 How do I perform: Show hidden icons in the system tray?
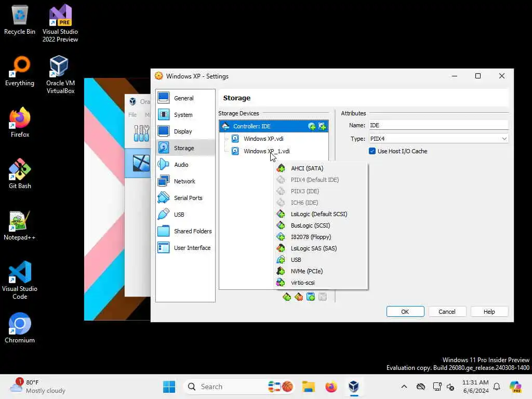(x=404, y=387)
